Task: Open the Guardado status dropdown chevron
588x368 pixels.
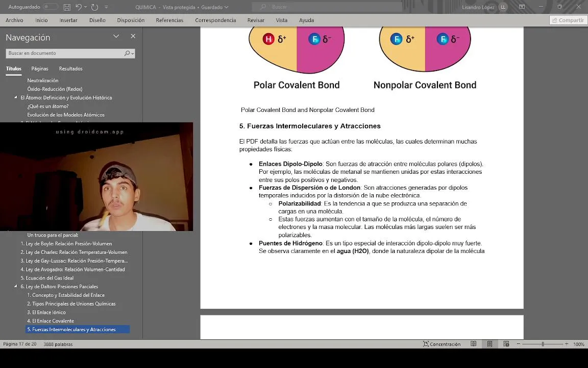Action: point(226,7)
